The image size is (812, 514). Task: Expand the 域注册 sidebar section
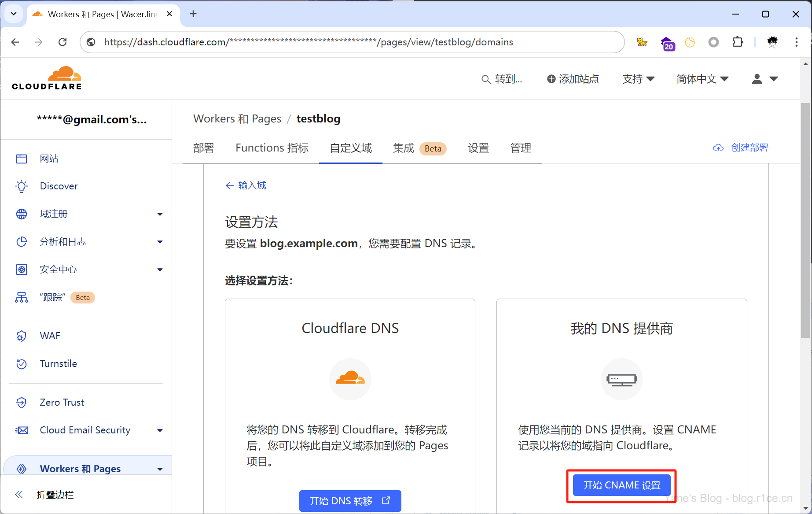point(160,214)
